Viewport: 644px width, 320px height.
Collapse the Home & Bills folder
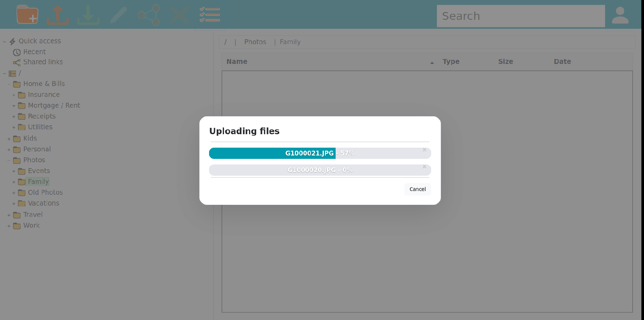click(9, 84)
